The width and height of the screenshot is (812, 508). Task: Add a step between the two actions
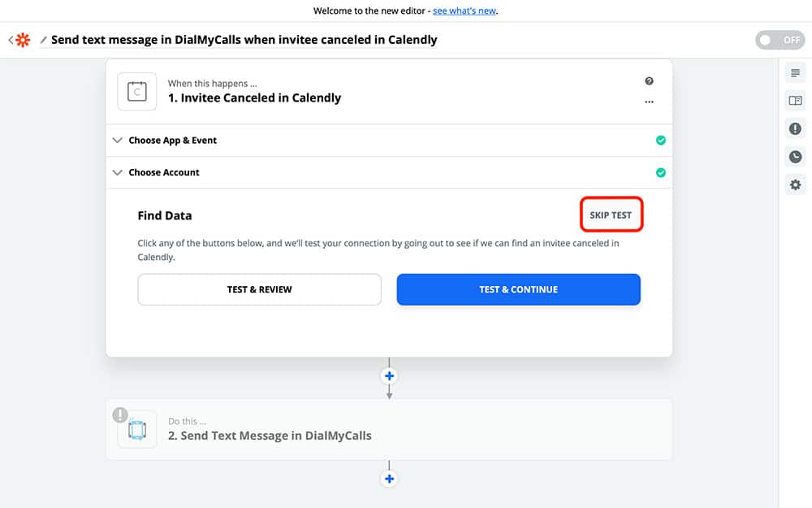pyautogui.click(x=389, y=376)
